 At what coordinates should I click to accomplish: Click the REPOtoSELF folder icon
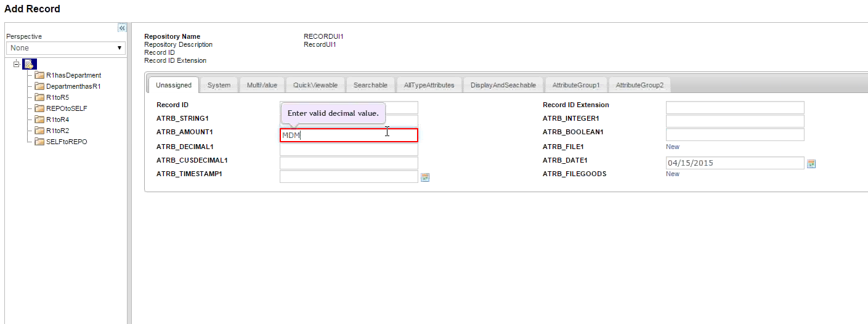click(39, 108)
